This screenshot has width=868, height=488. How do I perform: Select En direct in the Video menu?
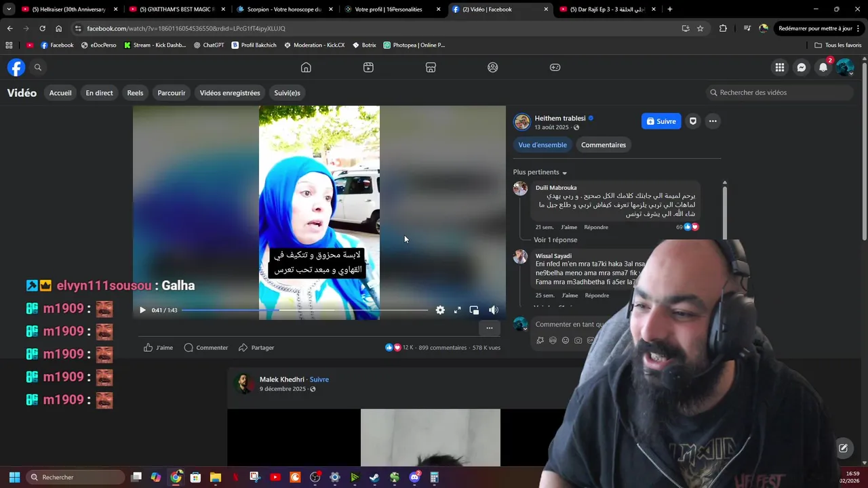[99, 93]
